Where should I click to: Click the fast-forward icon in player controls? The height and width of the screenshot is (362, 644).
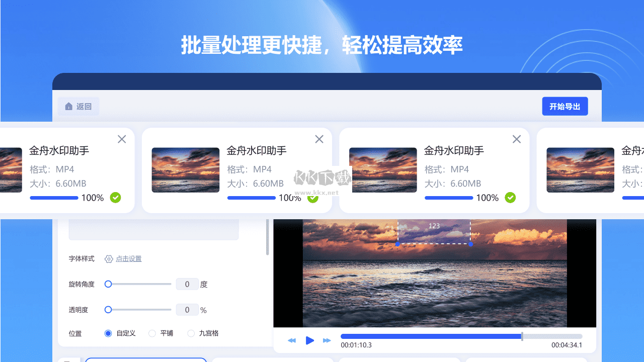(327, 340)
